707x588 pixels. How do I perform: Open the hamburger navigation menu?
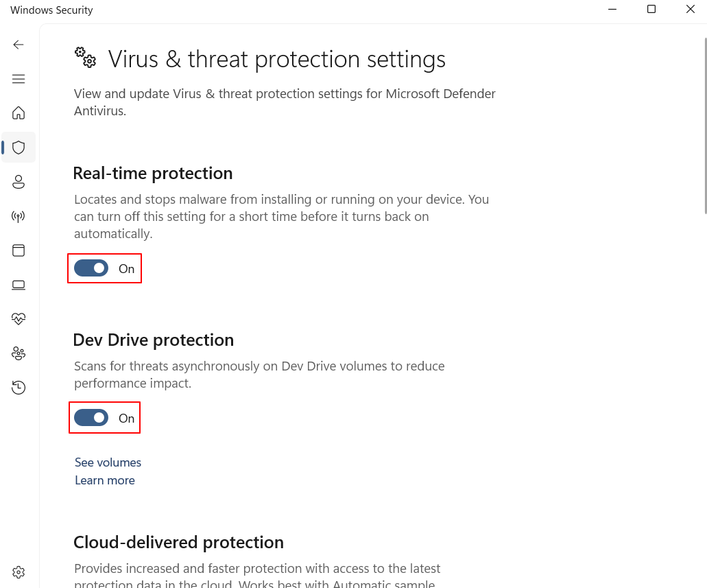point(19,79)
